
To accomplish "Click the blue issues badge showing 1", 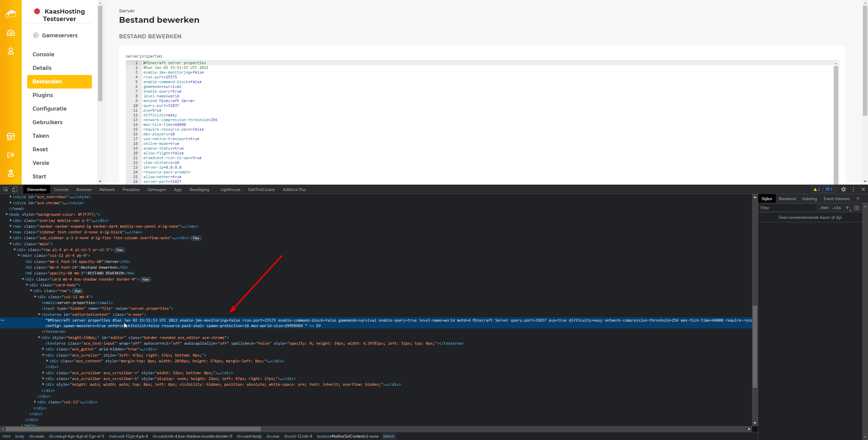I will 829,190.
